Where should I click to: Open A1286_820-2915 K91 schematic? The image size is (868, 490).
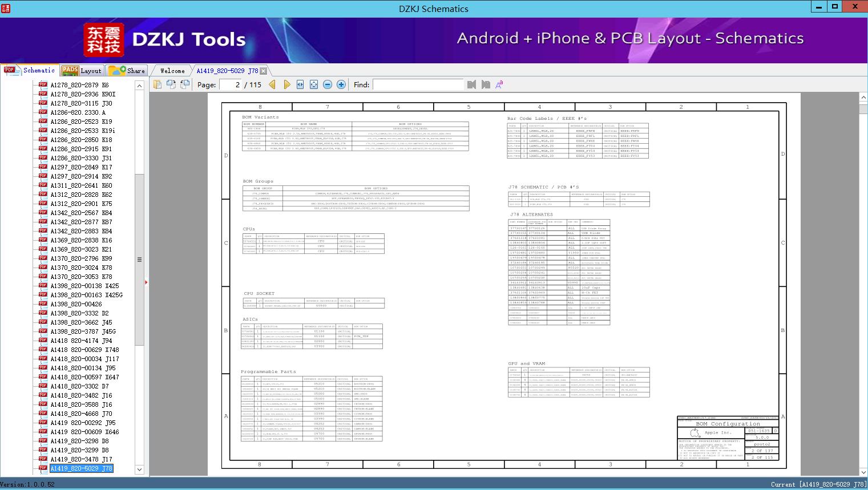[x=81, y=149]
